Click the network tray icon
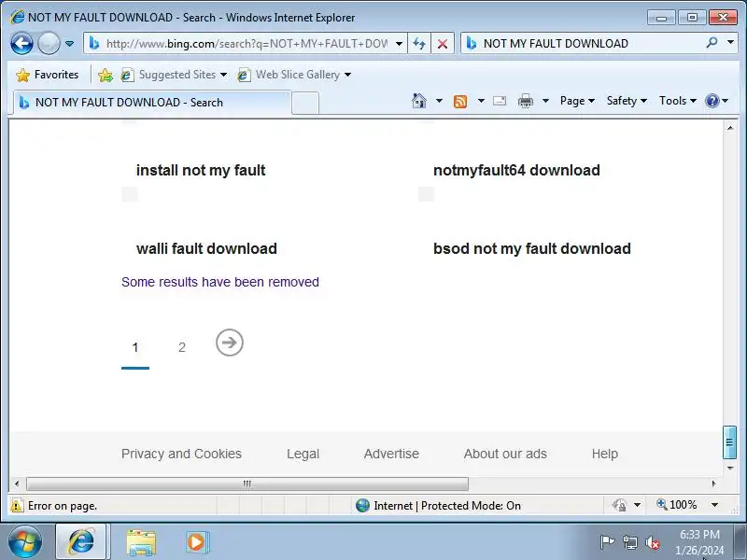This screenshot has width=747, height=560. click(630, 542)
